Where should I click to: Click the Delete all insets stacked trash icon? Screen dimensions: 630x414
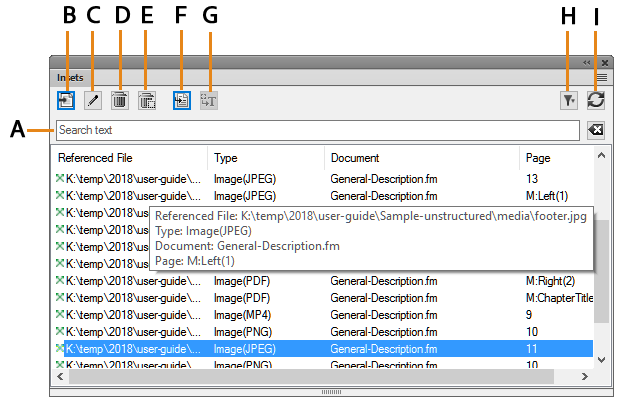[146, 100]
